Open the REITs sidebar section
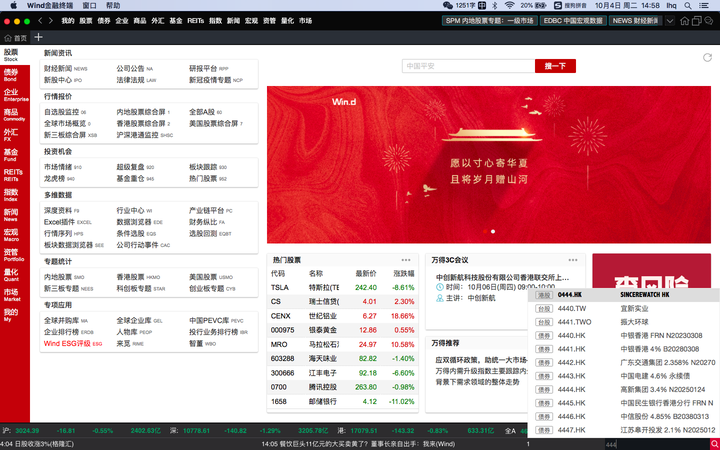The width and height of the screenshot is (720, 450). pos(15,175)
